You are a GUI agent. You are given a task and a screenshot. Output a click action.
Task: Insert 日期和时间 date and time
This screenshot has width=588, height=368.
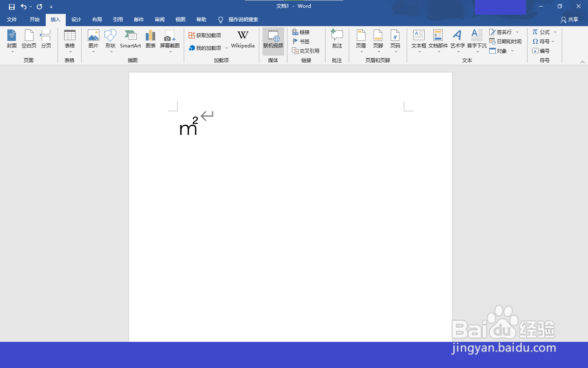506,41
